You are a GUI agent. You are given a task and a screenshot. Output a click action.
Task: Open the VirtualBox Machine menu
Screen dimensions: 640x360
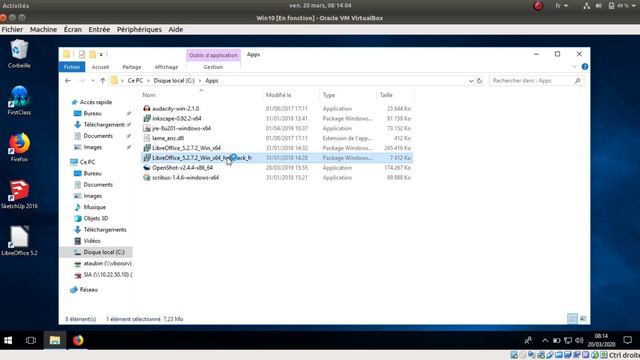43,29
